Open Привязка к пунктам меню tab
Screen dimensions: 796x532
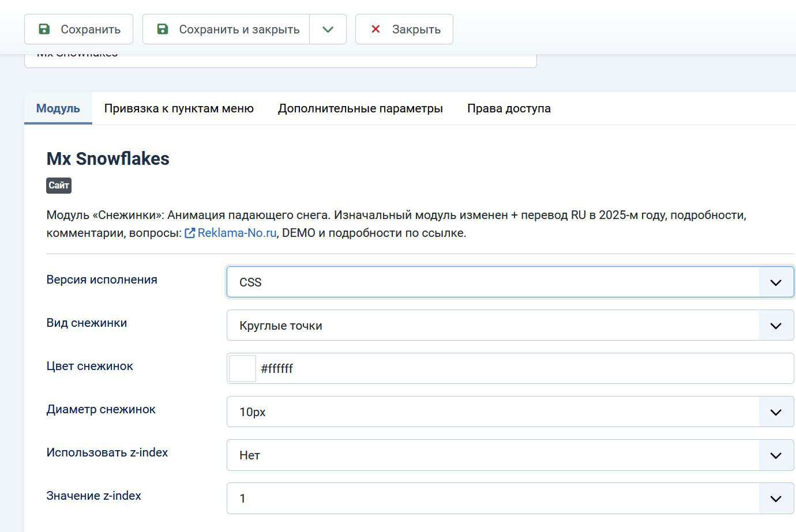179,108
